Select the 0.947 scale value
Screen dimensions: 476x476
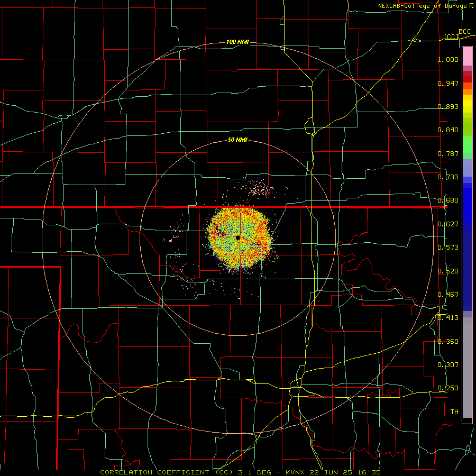pos(448,83)
